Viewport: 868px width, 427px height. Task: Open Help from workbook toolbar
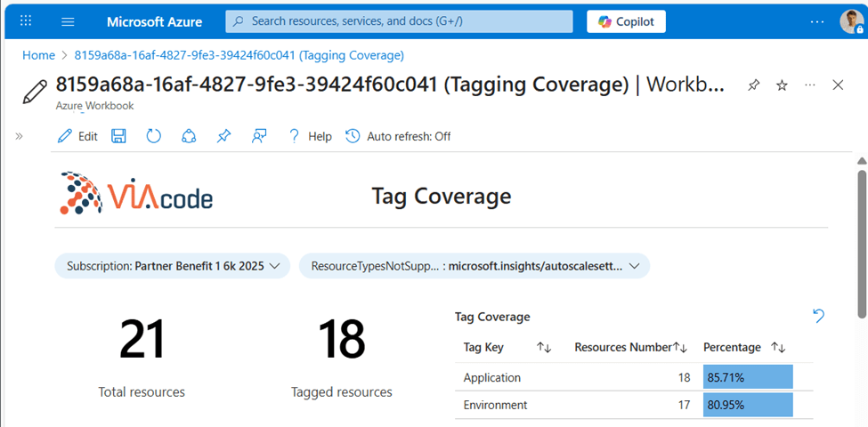[x=309, y=136]
